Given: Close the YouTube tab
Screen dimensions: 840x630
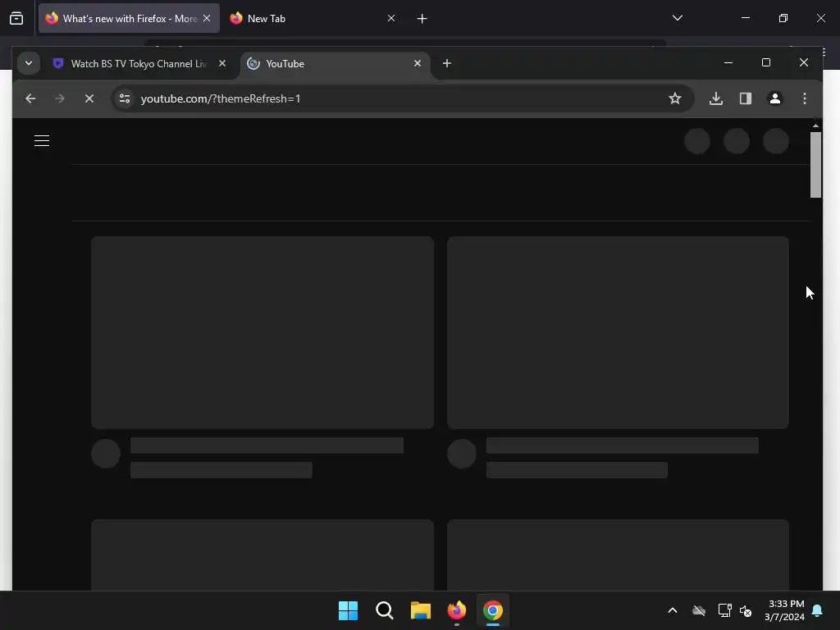Looking at the screenshot, I should point(418,64).
